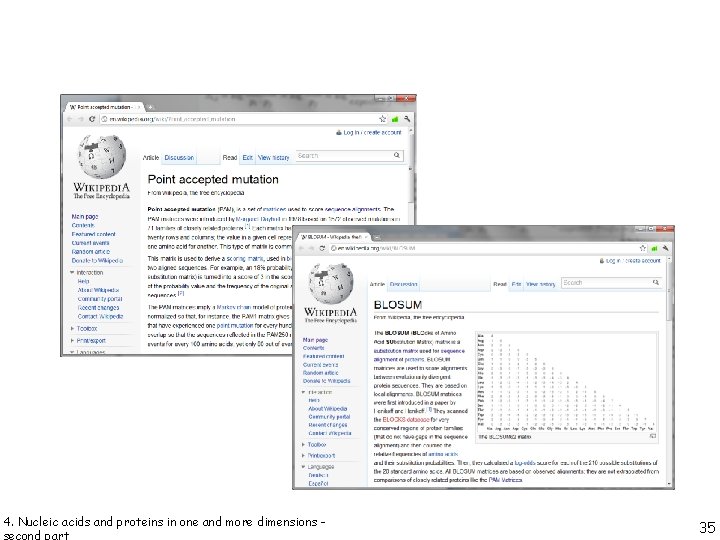The width and height of the screenshot is (720, 540).
Task: Select the BLOSUM - Wikipedia browser tab
Action: coord(334,237)
